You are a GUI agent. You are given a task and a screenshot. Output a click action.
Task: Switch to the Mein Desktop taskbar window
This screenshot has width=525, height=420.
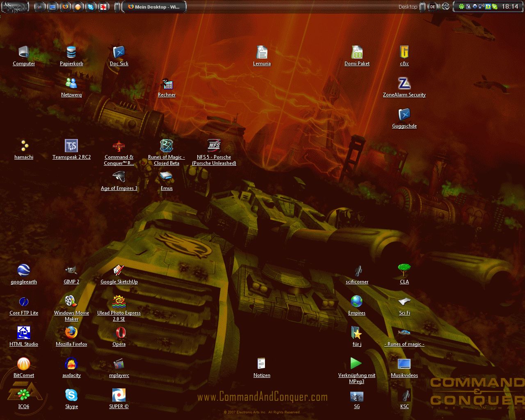[x=154, y=7]
